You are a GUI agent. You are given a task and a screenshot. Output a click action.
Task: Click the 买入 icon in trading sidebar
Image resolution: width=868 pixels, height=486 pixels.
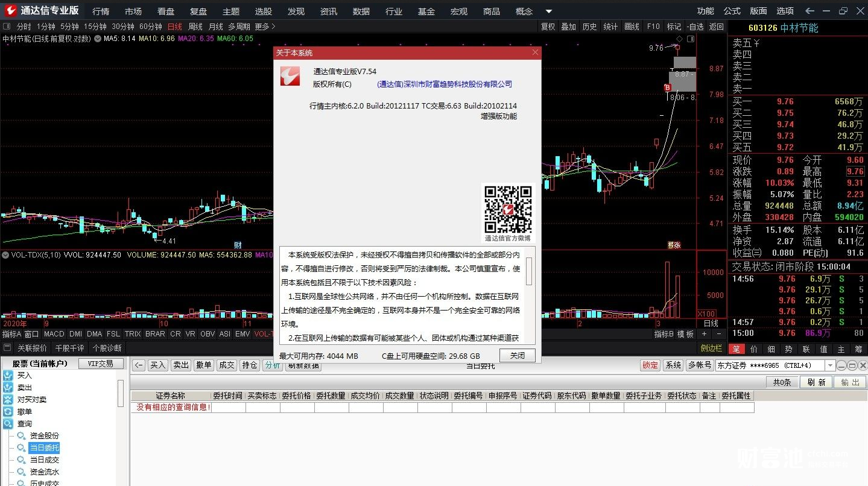8,376
